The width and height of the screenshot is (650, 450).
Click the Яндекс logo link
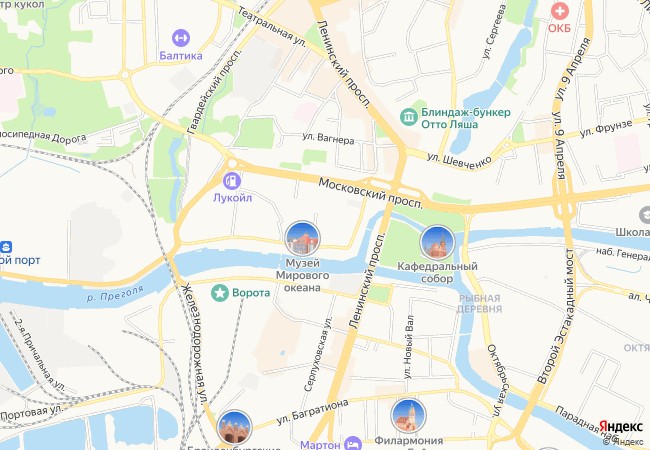pyautogui.click(x=621, y=426)
